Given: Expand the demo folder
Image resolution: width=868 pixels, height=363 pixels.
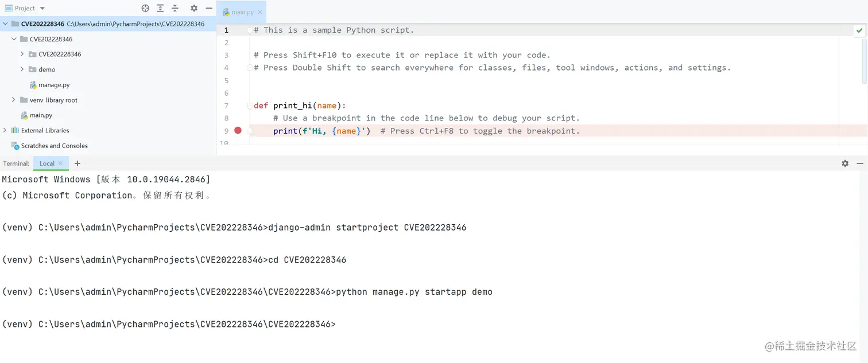Looking at the screenshot, I should click(22, 69).
